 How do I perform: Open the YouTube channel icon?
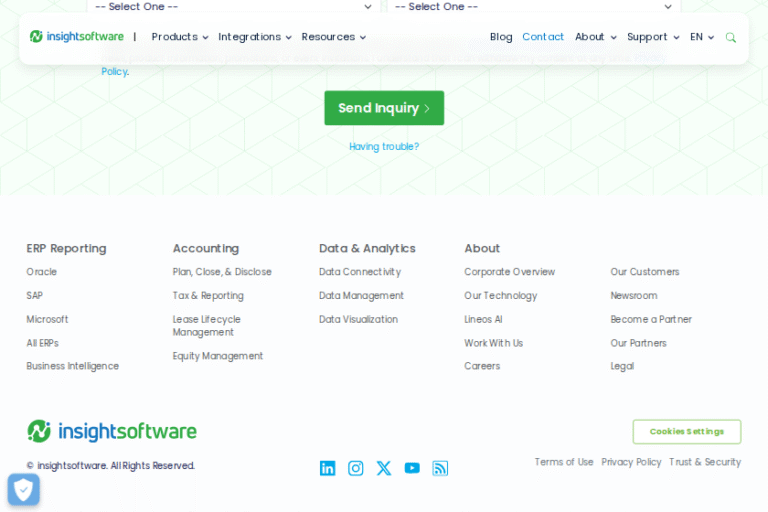point(412,468)
